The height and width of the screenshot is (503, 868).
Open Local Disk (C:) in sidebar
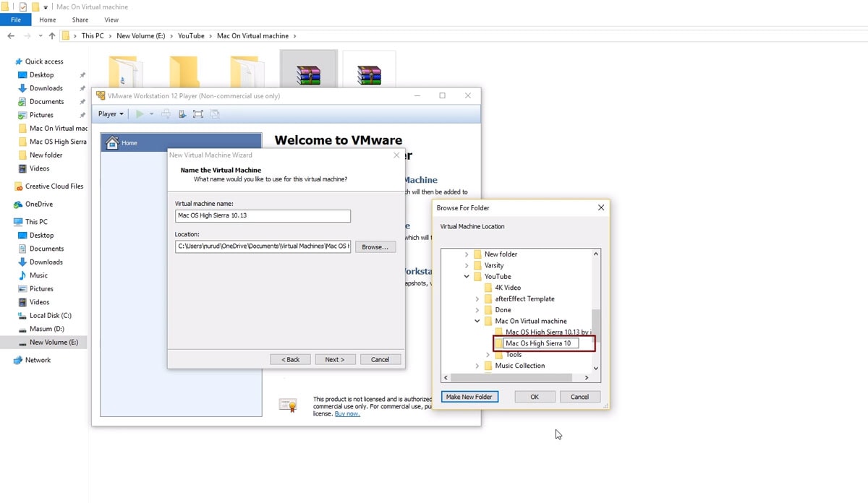pos(50,316)
